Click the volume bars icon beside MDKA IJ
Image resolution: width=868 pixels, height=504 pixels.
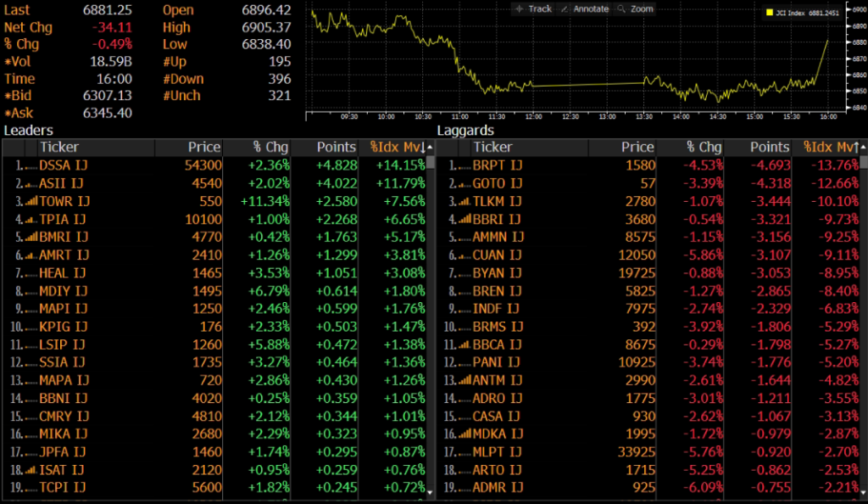click(x=465, y=434)
